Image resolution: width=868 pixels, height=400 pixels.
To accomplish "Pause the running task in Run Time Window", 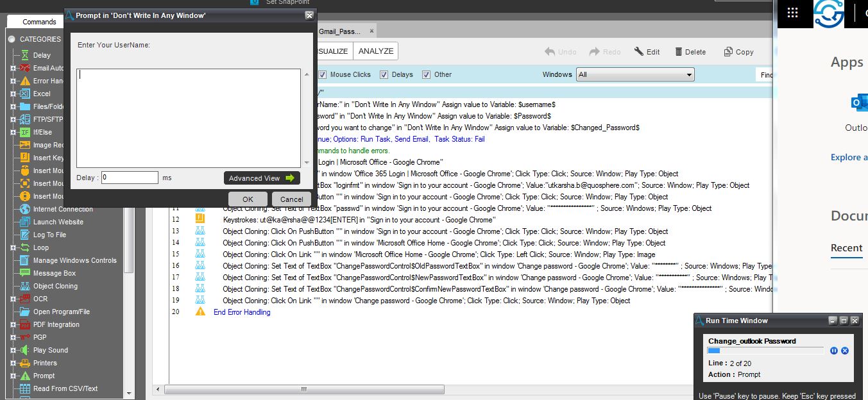I will click(834, 351).
